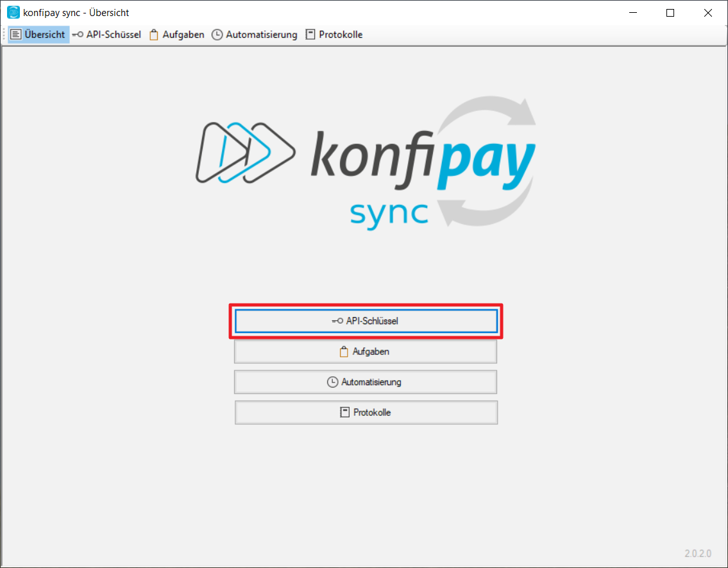Click the Übersicht icon in the toolbar

pos(16,35)
